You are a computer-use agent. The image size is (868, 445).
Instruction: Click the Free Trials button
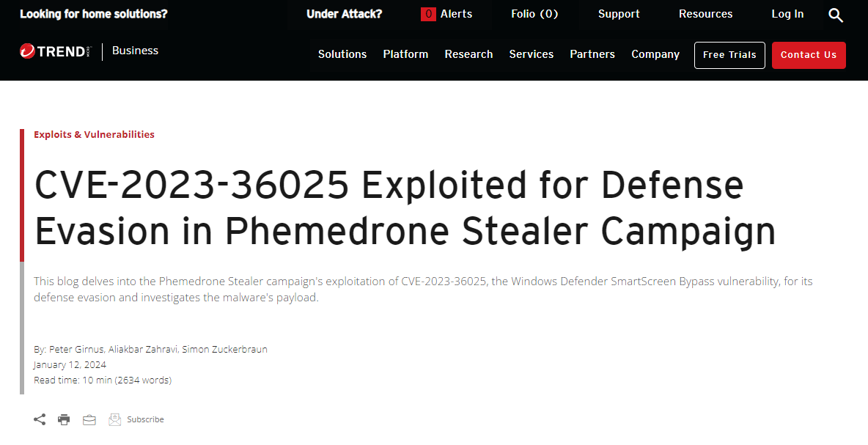(x=729, y=55)
